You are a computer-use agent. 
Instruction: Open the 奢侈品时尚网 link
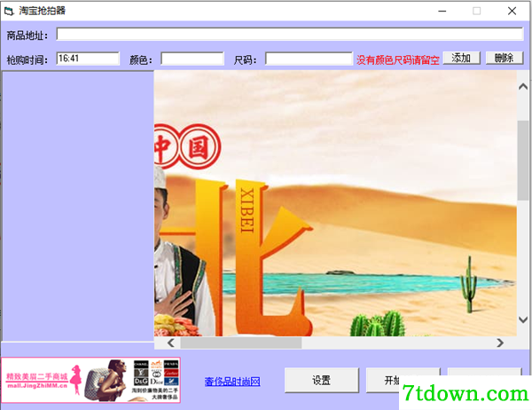point(232,382)
